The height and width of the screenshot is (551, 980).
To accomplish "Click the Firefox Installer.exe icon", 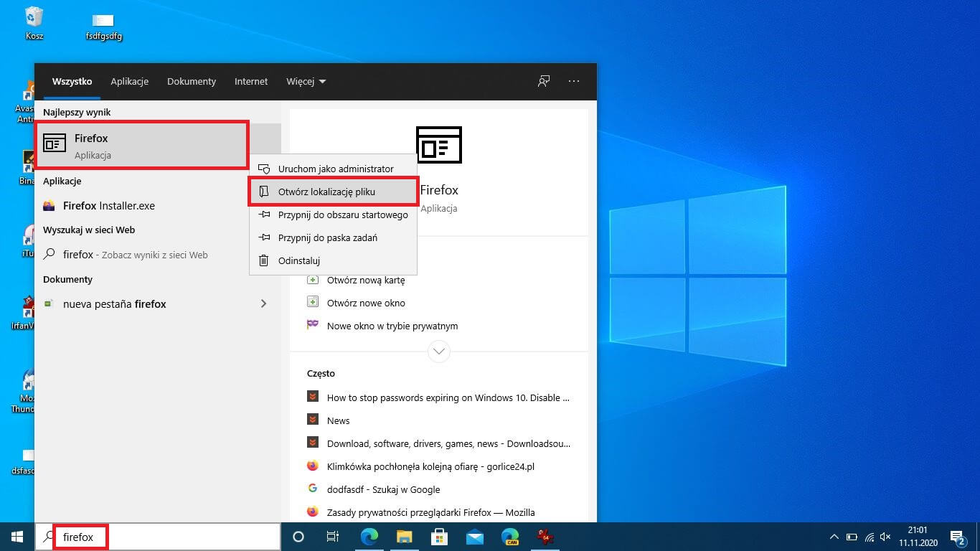I will pos(49,206).
